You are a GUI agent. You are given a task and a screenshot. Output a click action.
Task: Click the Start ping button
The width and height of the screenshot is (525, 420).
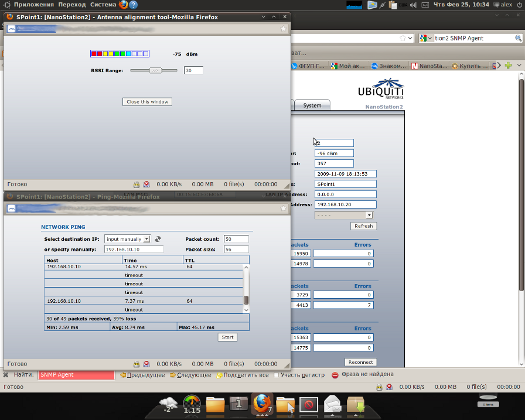pyautogui.click(x=227, y=337)
